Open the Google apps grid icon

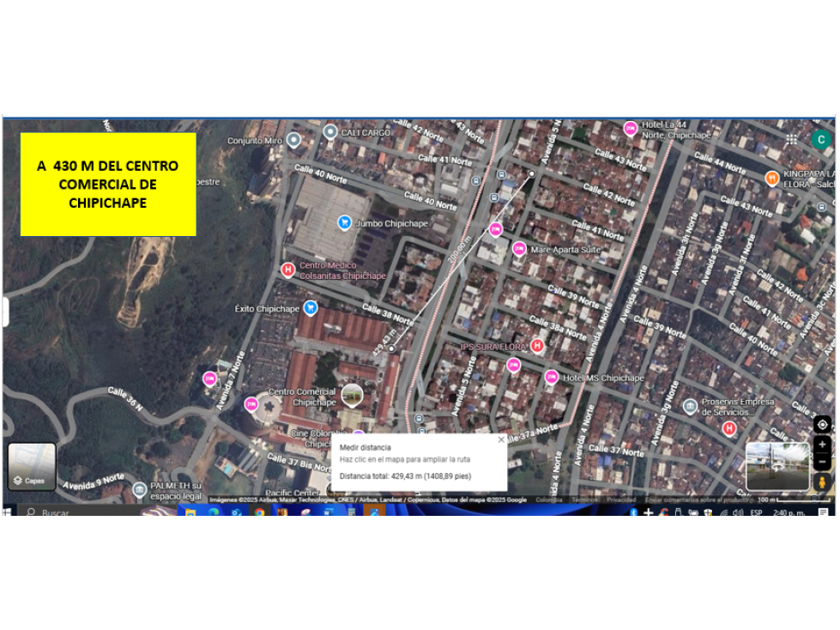click(x=791, y=139)
